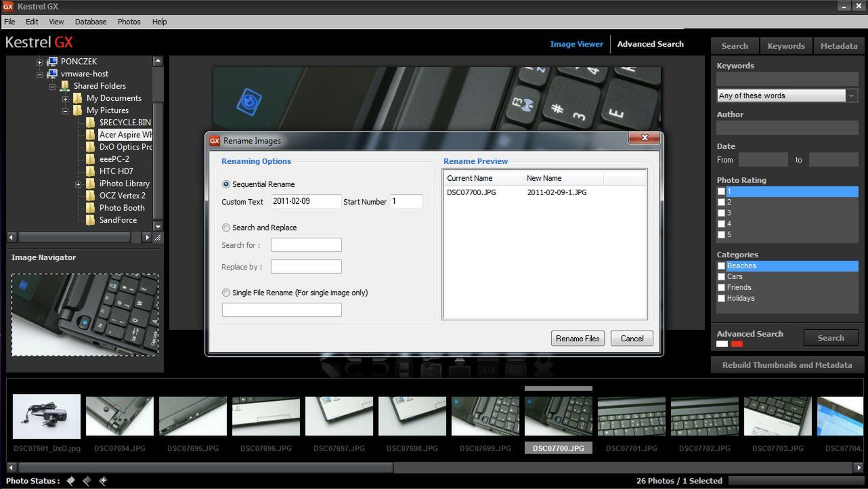Enable the Beaches category checkbox
868x489 pixels.
(x=721, y=266)
